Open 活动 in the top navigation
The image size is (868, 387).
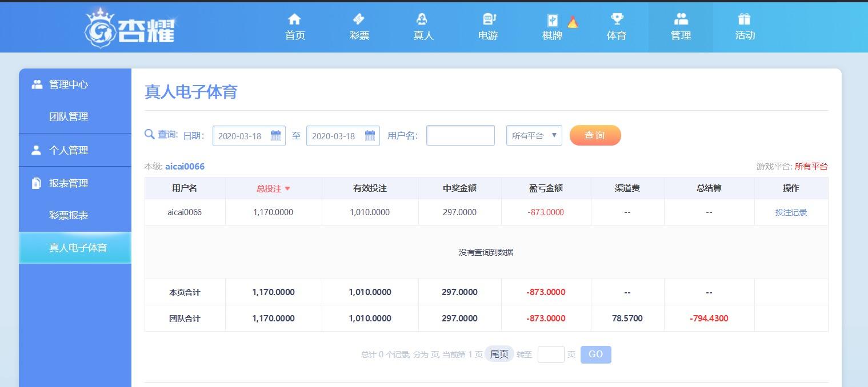coord(745,35)
